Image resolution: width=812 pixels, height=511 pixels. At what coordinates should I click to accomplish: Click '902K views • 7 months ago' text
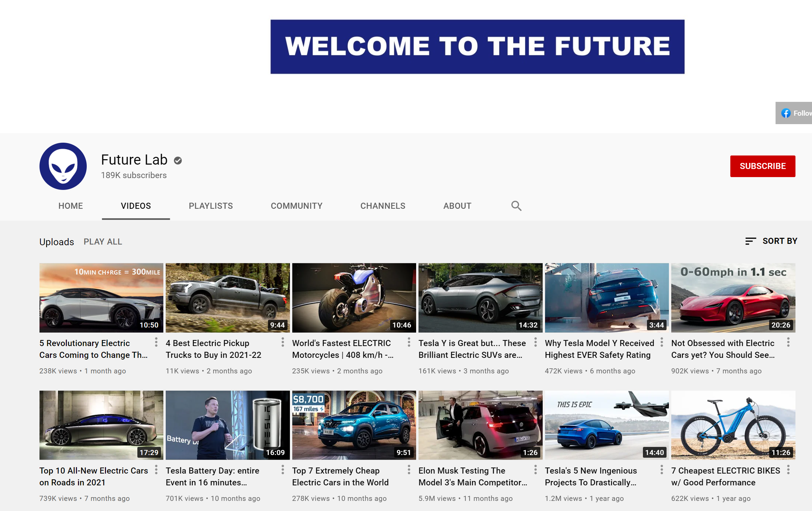point(716,371)
